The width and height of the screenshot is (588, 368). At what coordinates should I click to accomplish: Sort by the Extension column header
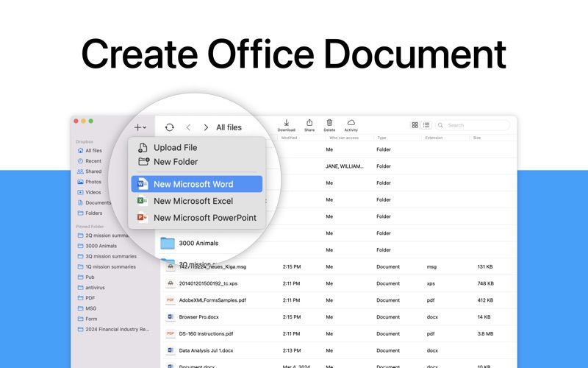[434, 138]
